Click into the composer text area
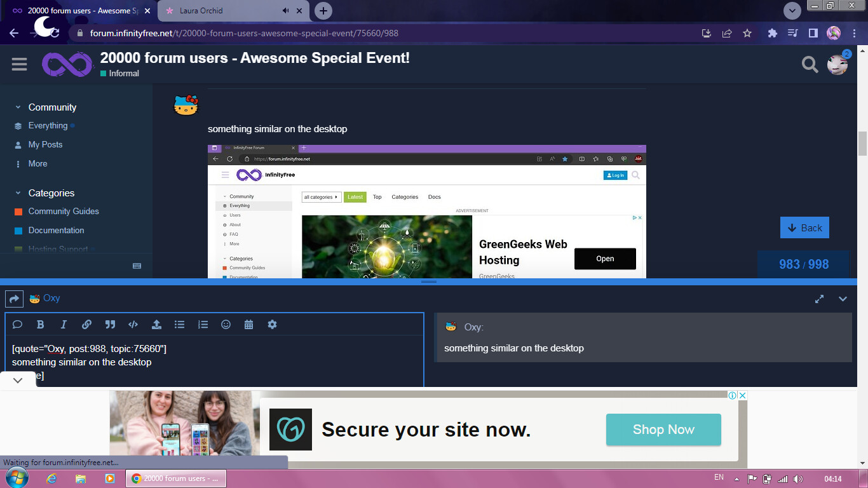The height and width of the screenshot is (488, 868). [214, 362]
